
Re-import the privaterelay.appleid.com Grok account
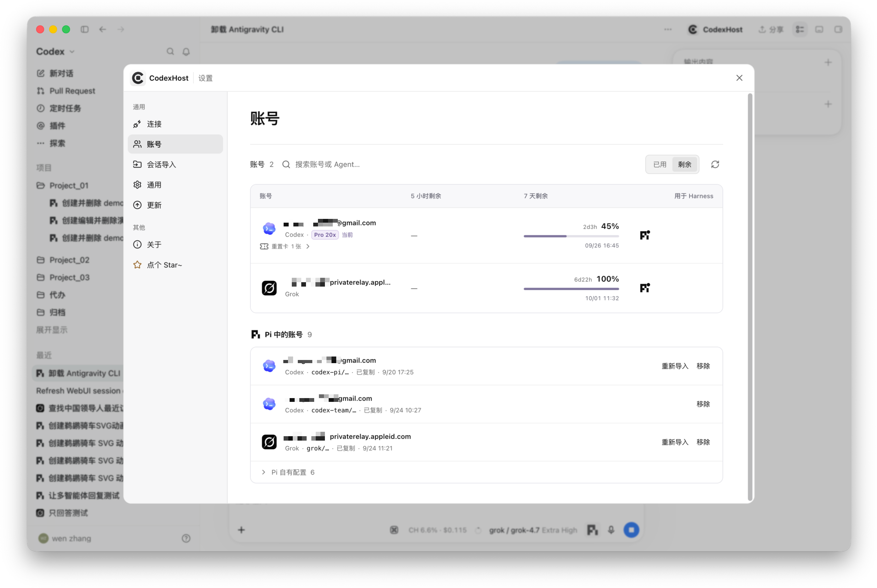[x=674, y=442]
